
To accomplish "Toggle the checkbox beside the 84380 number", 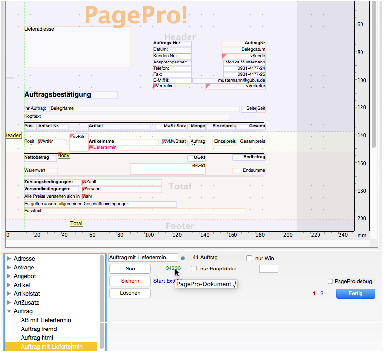I will point(194,268).
